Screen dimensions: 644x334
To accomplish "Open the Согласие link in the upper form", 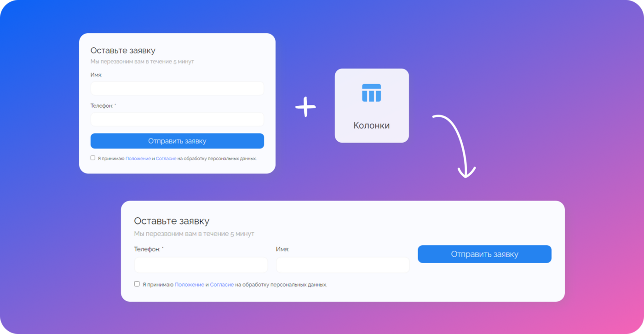I will [x=166, y=158].
